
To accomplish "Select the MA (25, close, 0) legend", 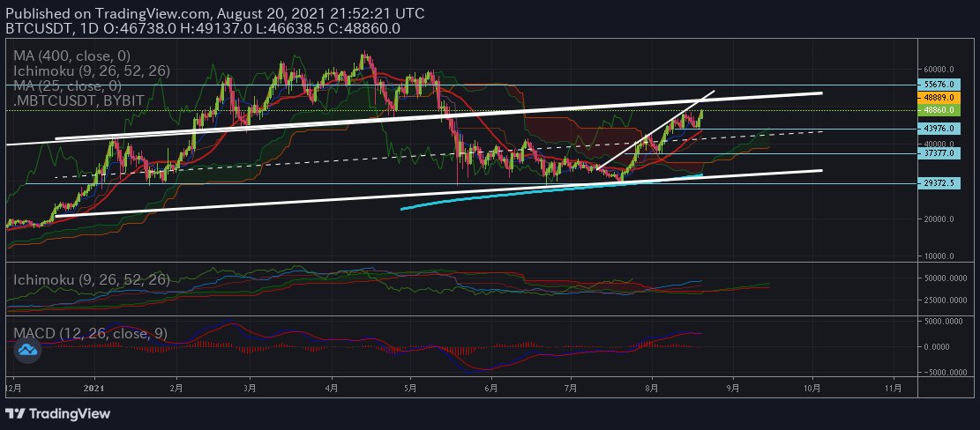I will pyautogui.click(x=68, y=85).
